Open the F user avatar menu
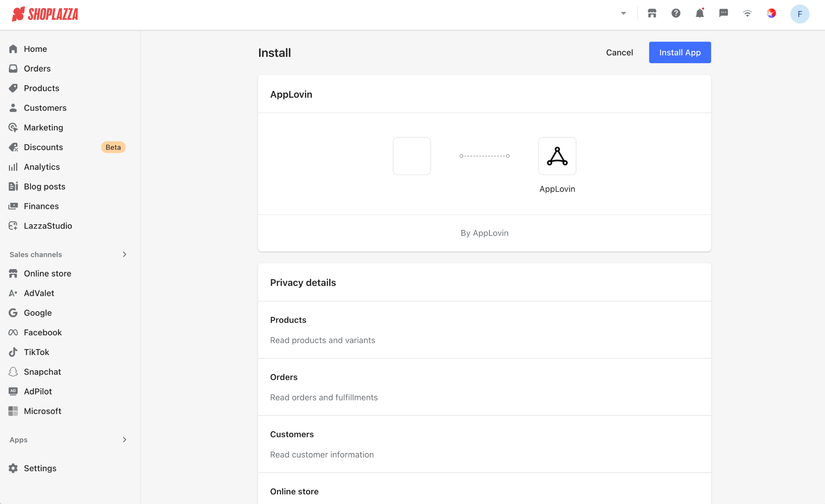The height and width of the screenshot is (504, 825). pyautogui.click(x=800, y=14)
